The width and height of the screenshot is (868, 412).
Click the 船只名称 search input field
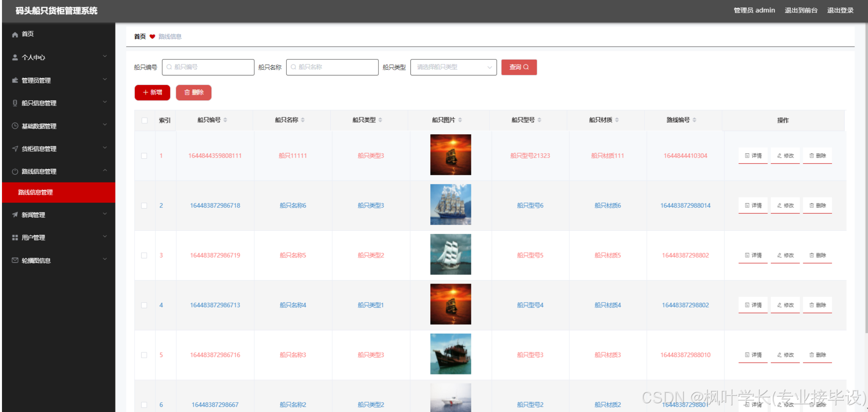tap(332, 67)
